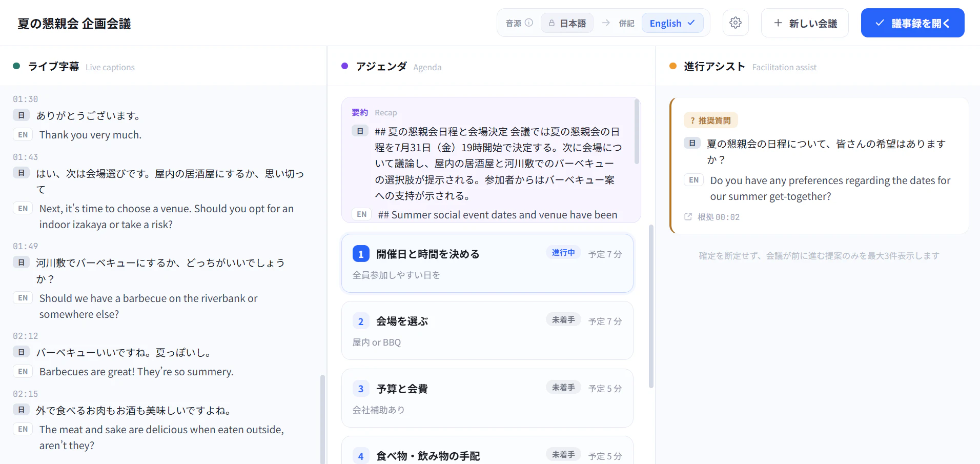Open the 日本語 source language selector
This screenshot has width=980, height=464.
tap(567, 23)
